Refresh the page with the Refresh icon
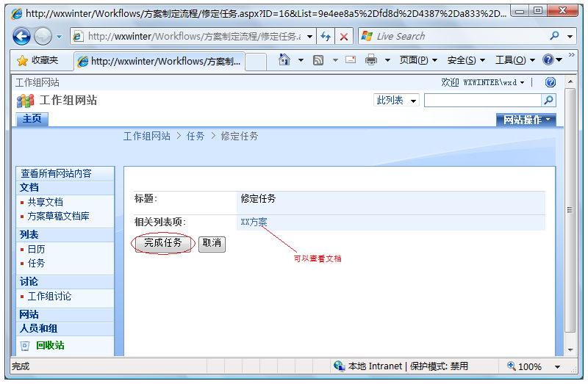Viewport: 588px width, 384px height. 326,36
